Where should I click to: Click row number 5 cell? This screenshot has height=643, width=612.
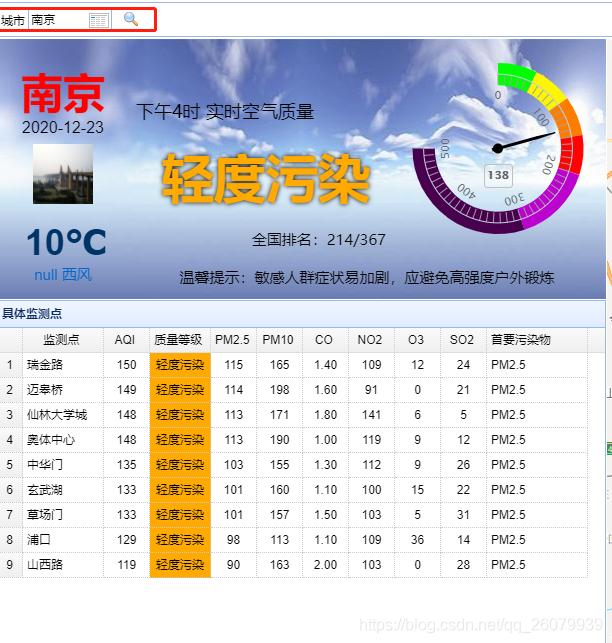coord(10,465)
